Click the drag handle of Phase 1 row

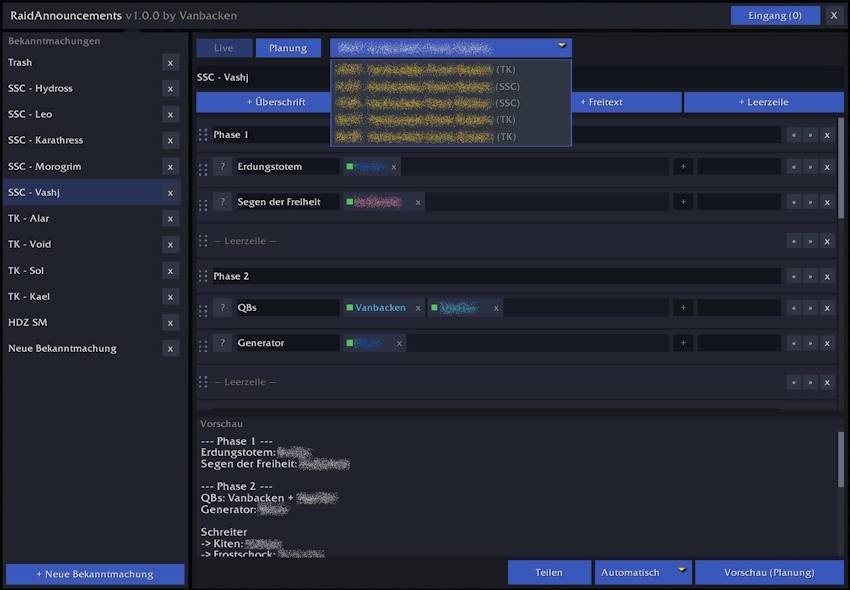click(x=203, y=134)
